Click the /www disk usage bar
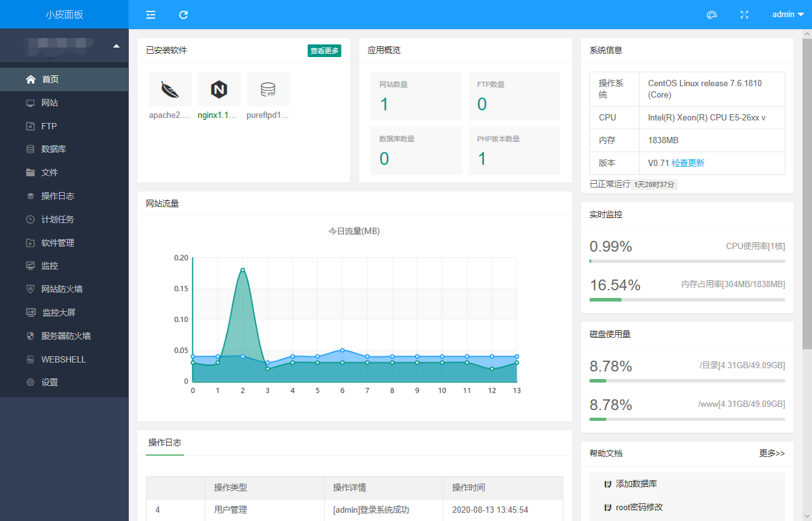Image resolution: width=812 pixels, height=521 pixels. (x=687, y=420)
